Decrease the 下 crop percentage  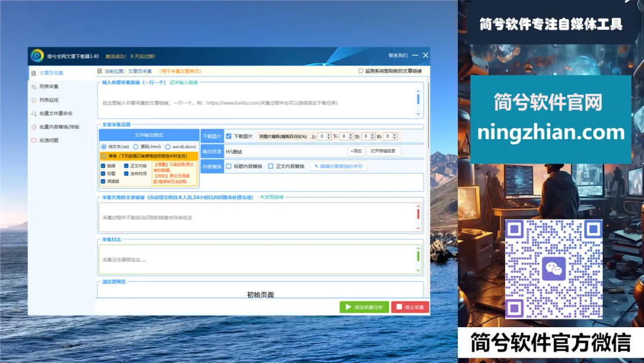coord(351,138)
